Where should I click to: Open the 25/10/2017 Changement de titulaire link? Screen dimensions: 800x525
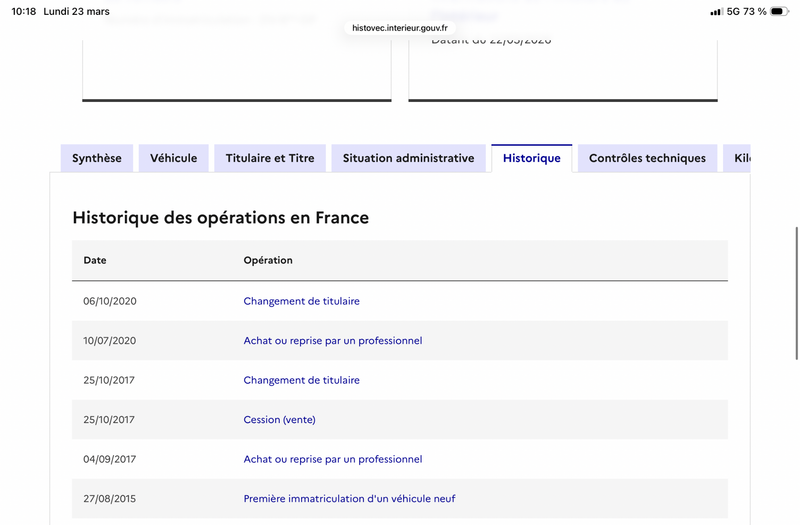tap(302, 380)
